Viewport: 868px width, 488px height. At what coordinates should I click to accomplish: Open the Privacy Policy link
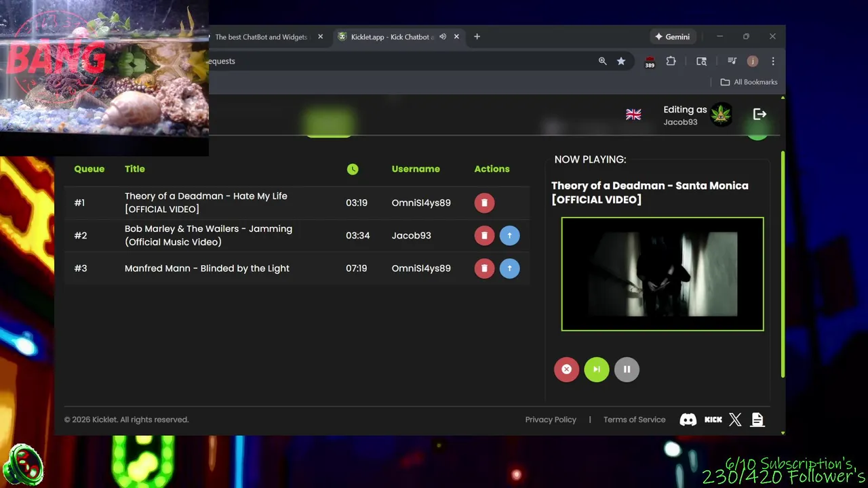tap(551, 420)
